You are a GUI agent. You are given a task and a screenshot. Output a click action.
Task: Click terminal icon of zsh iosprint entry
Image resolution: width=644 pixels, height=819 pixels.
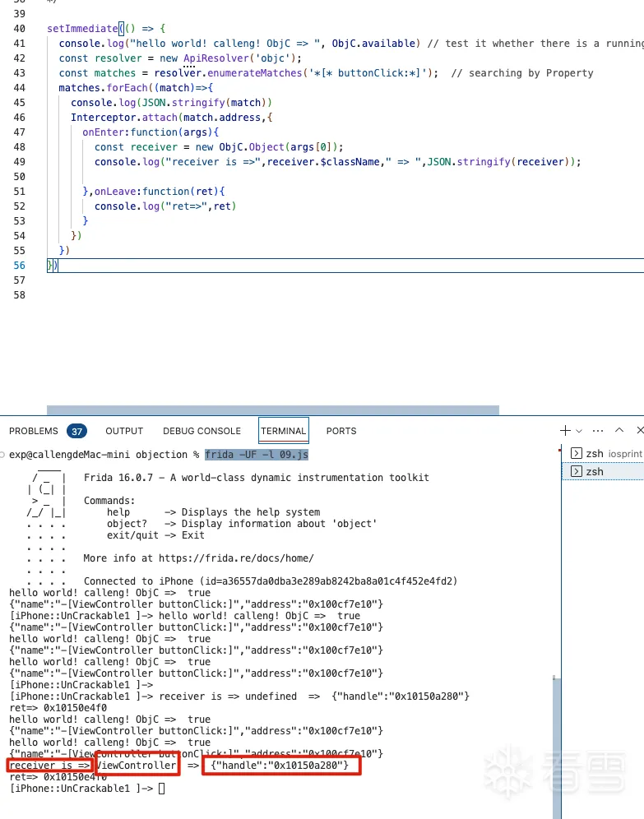click(576, 453)
